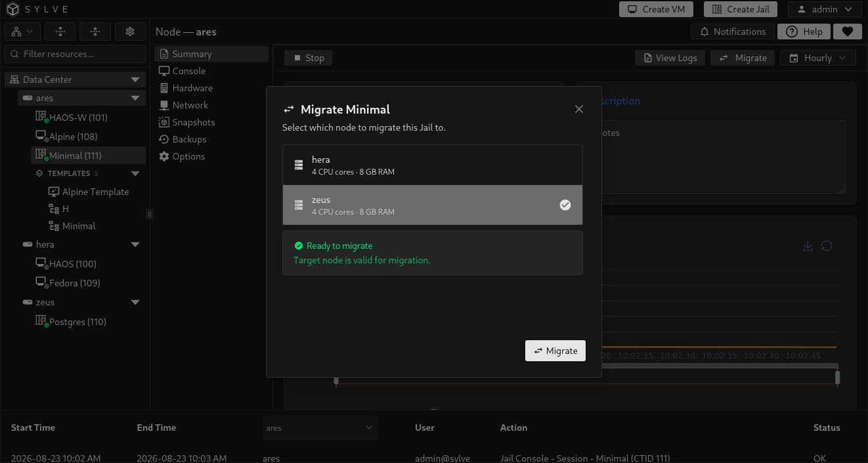Viewport: 868px width, 463px height.
Task: Click the collapse-all arrows toolbar icon
Action: [x=95, y=32]
